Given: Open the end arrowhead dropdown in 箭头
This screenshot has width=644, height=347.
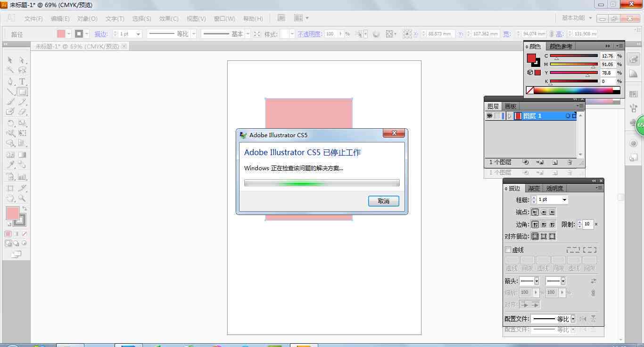Looking at the screenshot, I should tap(563, 281).
